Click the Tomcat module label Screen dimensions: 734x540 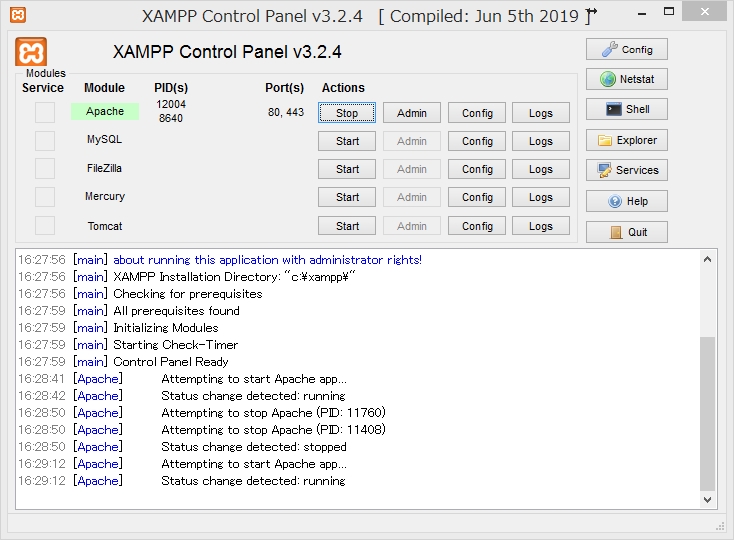[105, 226]
